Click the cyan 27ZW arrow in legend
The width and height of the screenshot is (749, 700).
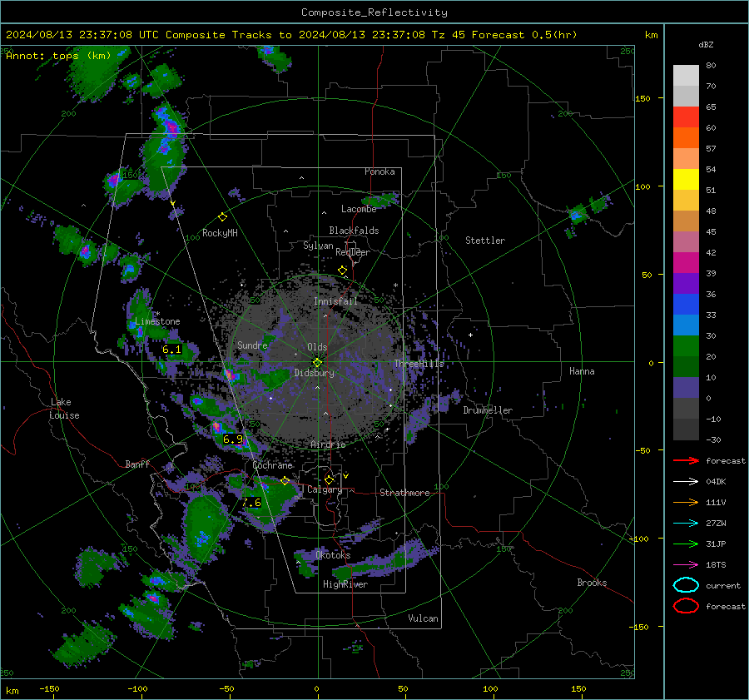[686, 524]
